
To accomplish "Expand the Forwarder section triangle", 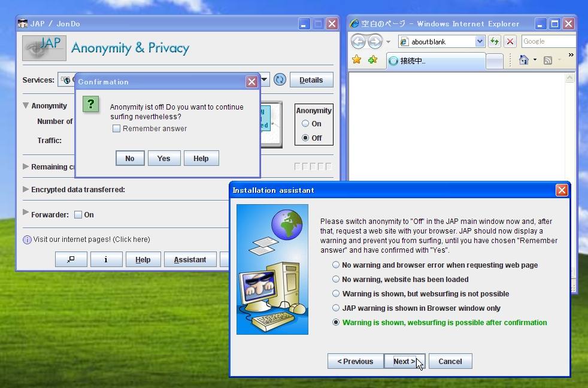I will (26, 212).
